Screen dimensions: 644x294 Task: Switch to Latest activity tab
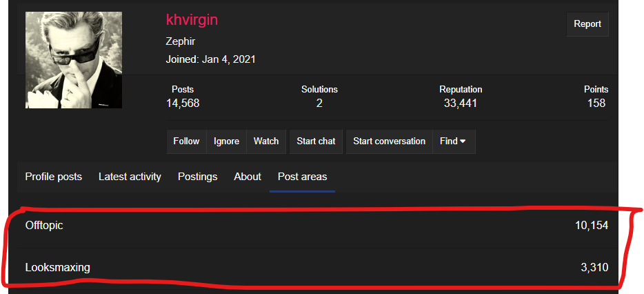click(130, 177)
